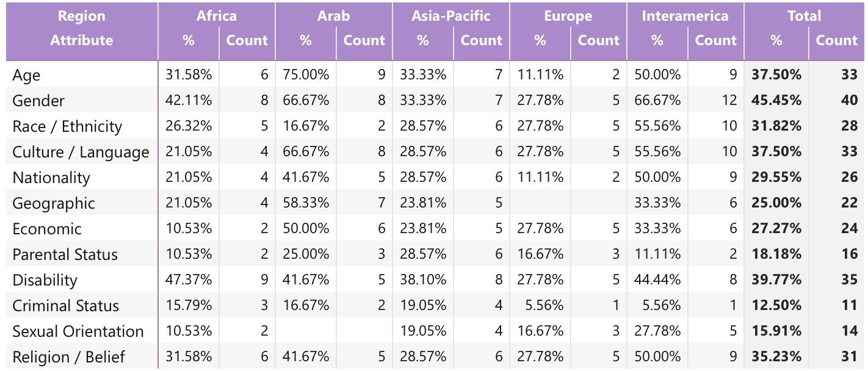Click the Race / Ethnicity row label

click(x=67, y=126)
